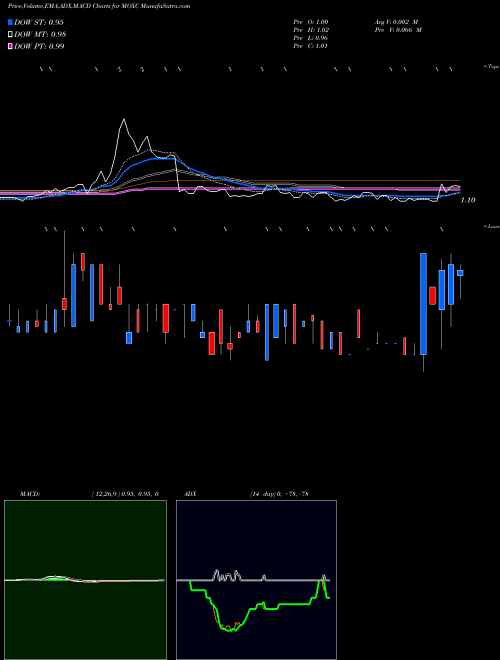Click the white DOW MT legend swatch
Image resolution: width=500 pixels, height=660 pixels.
point(11,35)
